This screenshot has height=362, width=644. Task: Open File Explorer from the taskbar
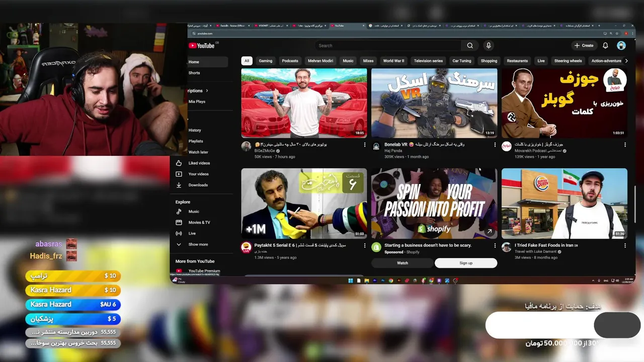tap(367, 281)
